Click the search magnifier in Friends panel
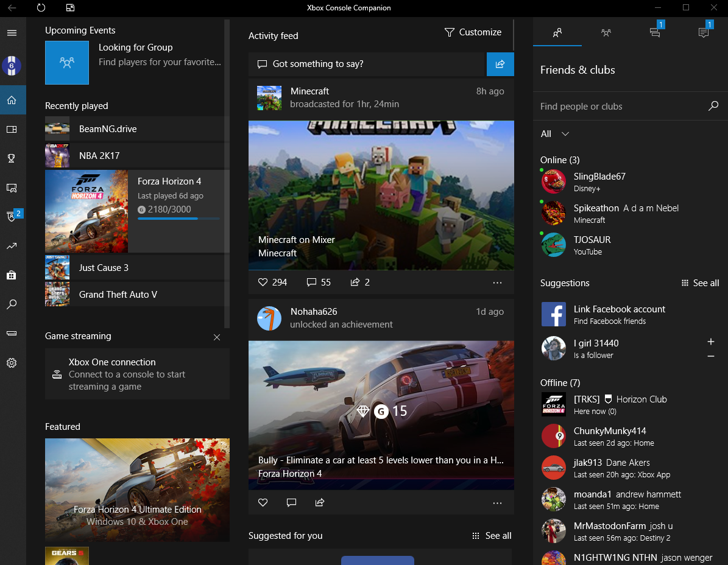Image resolution: width=728 pixels, height=565 pixels. pyautogui.click(x=713, y=106)
